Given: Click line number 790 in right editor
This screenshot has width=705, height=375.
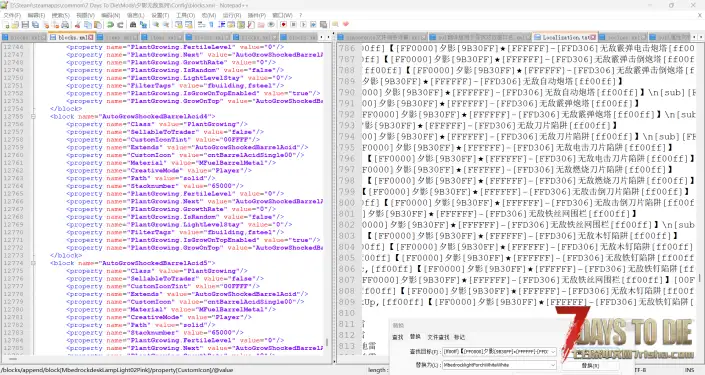Looking at the screenshot, I should click(347, 92).
